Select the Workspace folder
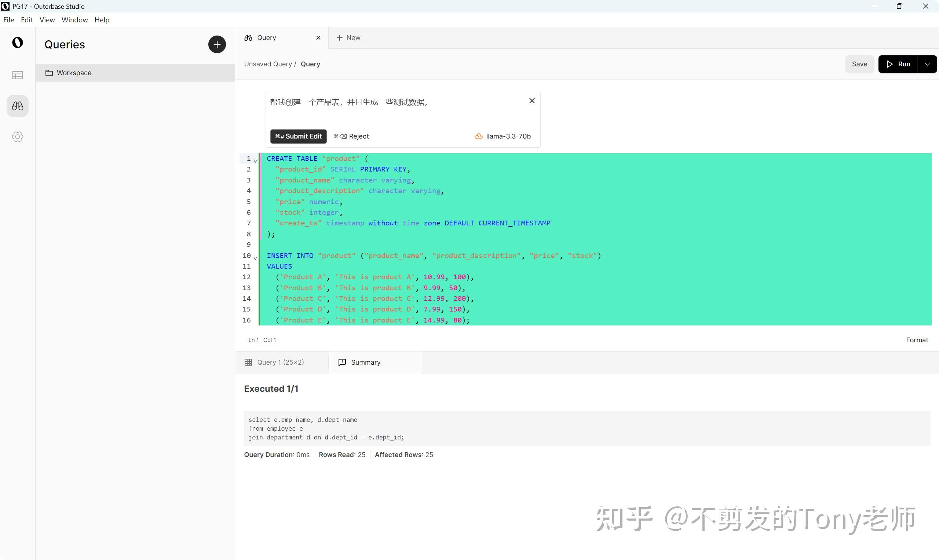The image size is (939, 560). [135, 73]
